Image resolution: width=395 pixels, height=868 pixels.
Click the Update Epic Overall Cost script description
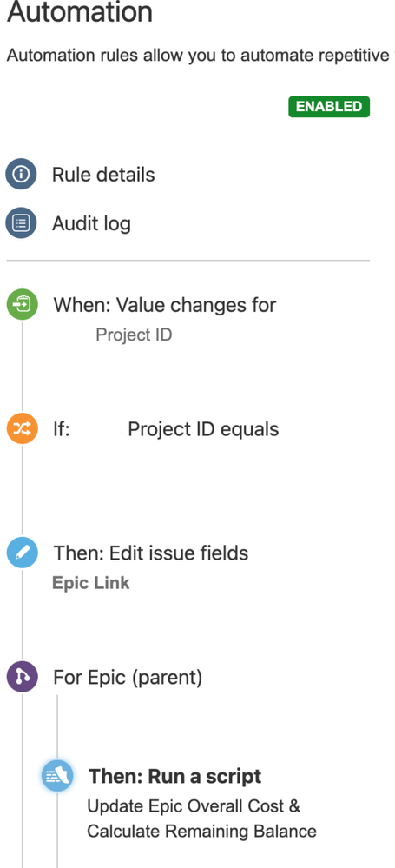[x=202, y=818]
